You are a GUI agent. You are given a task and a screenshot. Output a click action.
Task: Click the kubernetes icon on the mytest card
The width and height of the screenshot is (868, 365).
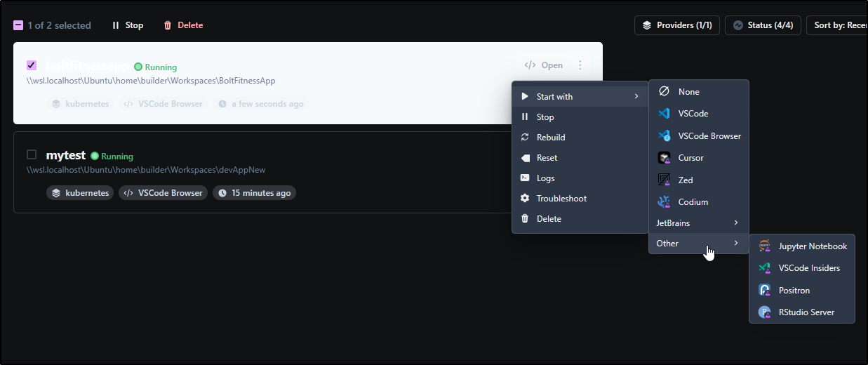(x=56, y=193)
